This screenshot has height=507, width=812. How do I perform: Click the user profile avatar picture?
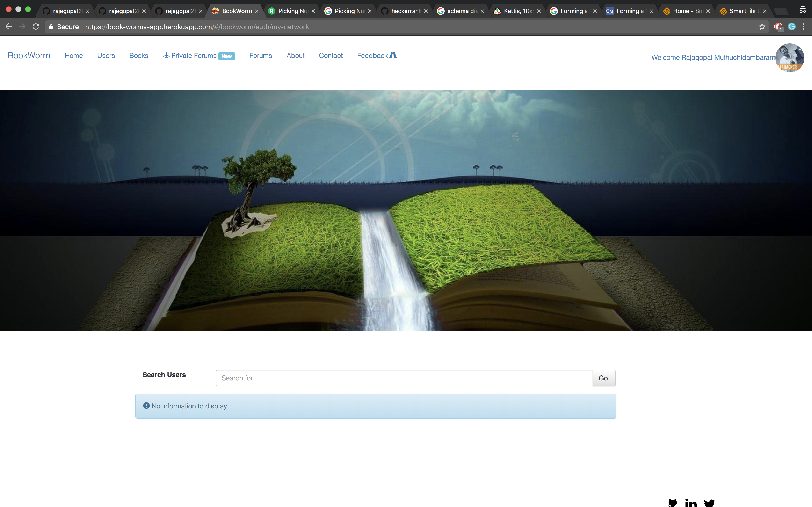click(790, 58)
